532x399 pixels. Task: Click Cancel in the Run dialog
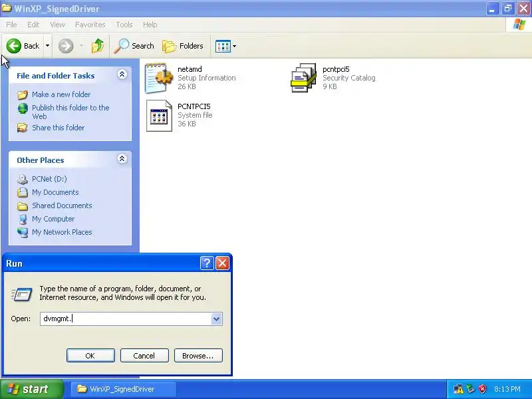coord(144,356)
